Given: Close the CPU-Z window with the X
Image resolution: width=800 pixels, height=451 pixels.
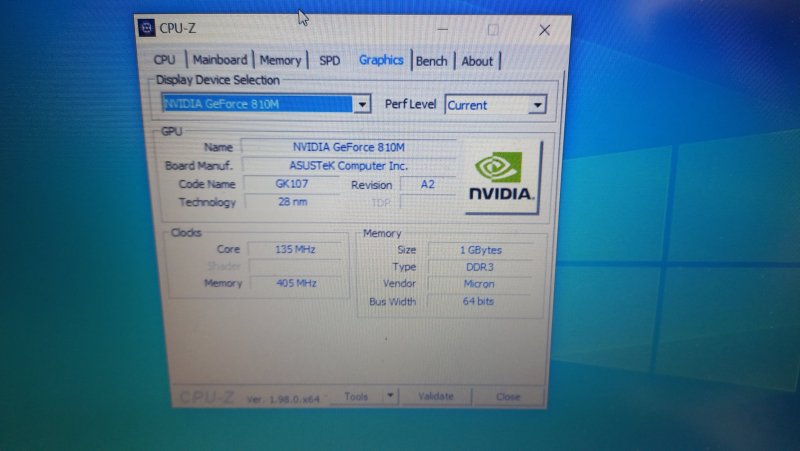Looking at the screenshot, I should click(544, 31).
